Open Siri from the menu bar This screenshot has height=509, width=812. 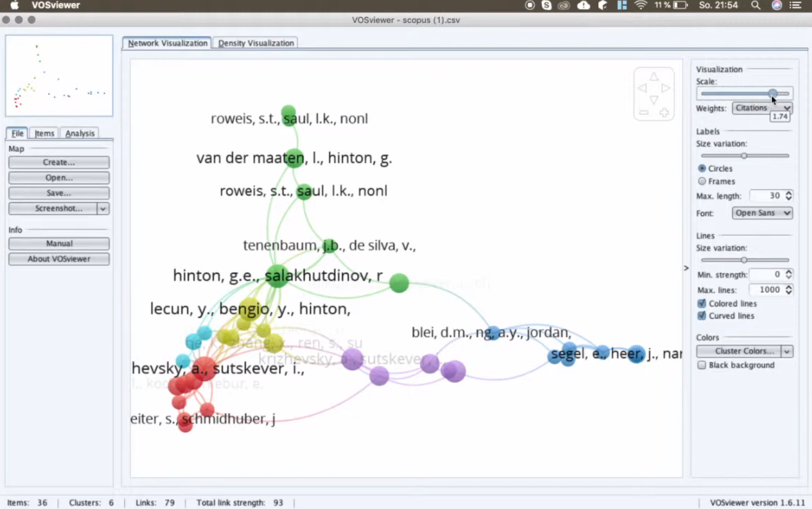776,5
